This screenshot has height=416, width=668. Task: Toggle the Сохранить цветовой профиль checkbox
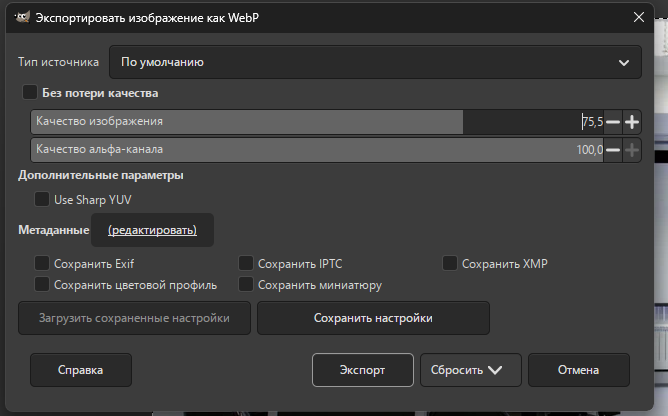point(42,284)
